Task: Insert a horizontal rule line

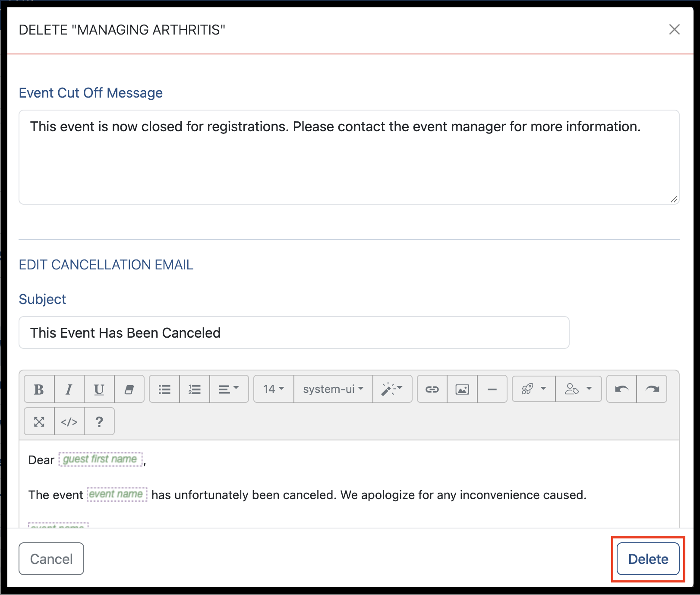Action: (492, 389)
